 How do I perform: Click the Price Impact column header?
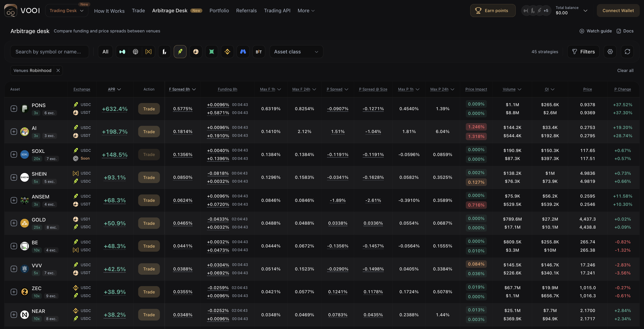[476, 89]
